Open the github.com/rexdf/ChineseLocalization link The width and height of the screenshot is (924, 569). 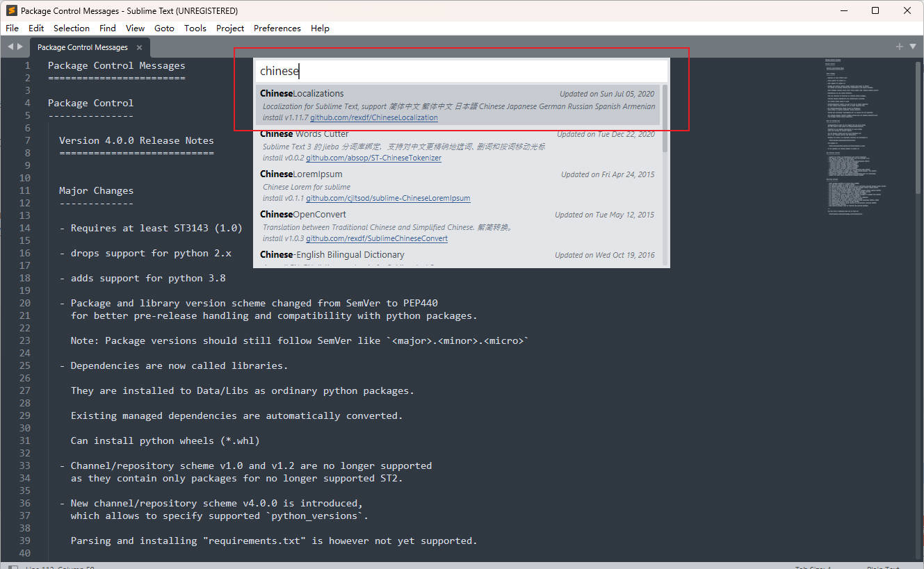(x=374, y=117)
